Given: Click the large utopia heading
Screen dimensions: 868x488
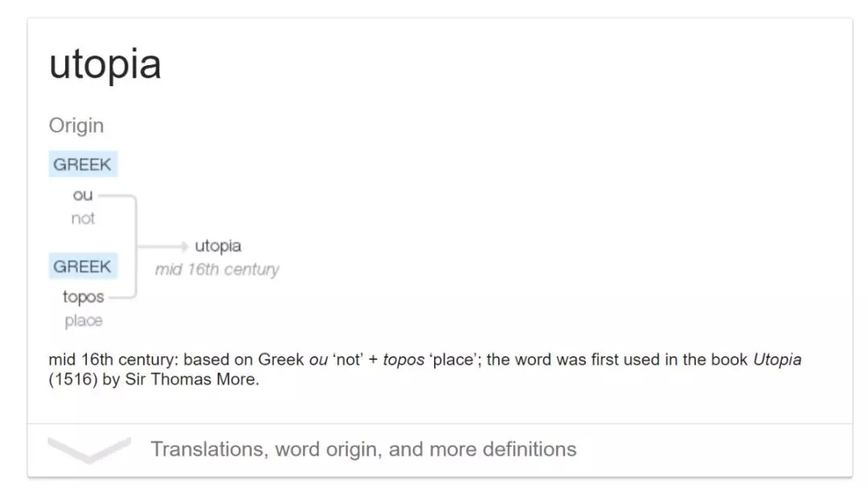Looking at the screenshot, I should 105,64.
